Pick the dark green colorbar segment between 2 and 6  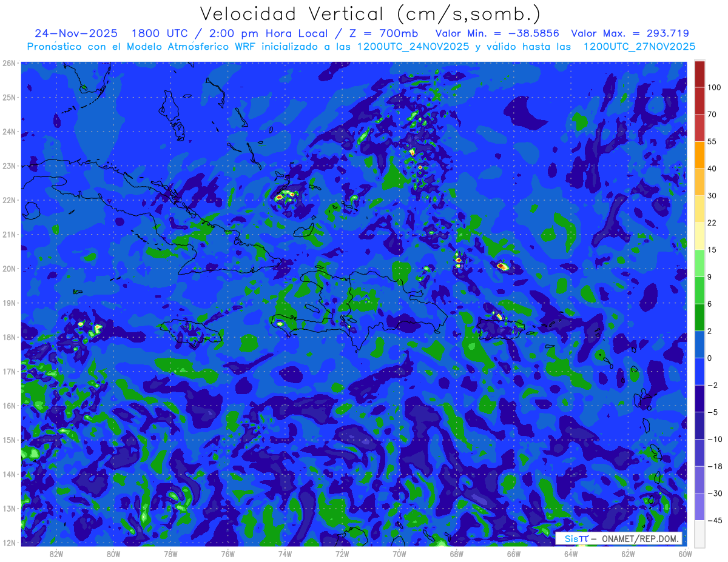tap(700, 318)
